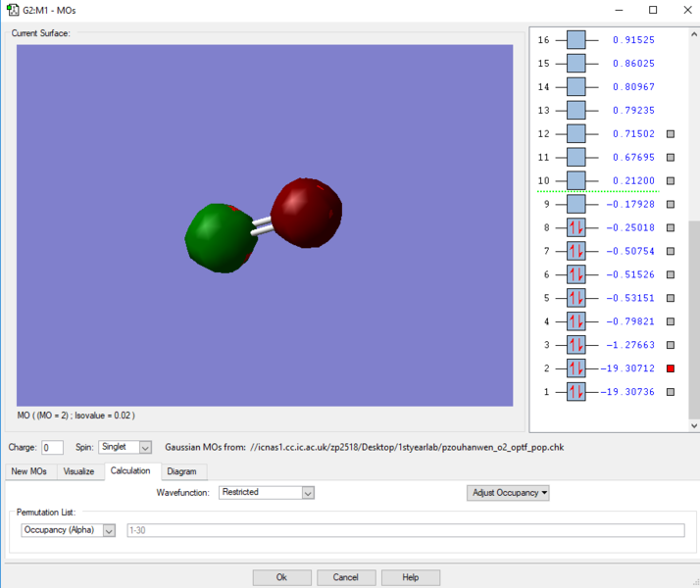Toggle surface marker for MO 4
This screenshot has width=700, height=588.
click(x=671, y=321)
